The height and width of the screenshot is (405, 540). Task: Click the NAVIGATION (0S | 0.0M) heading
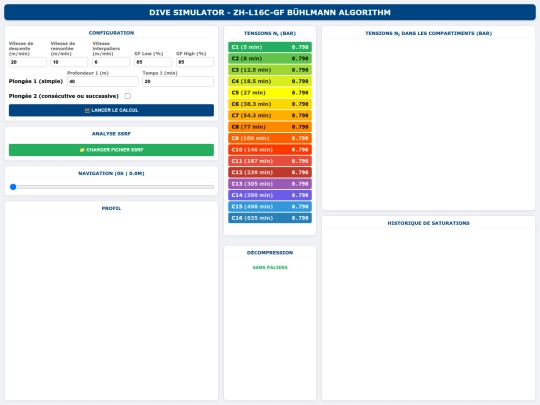(111, 173)
